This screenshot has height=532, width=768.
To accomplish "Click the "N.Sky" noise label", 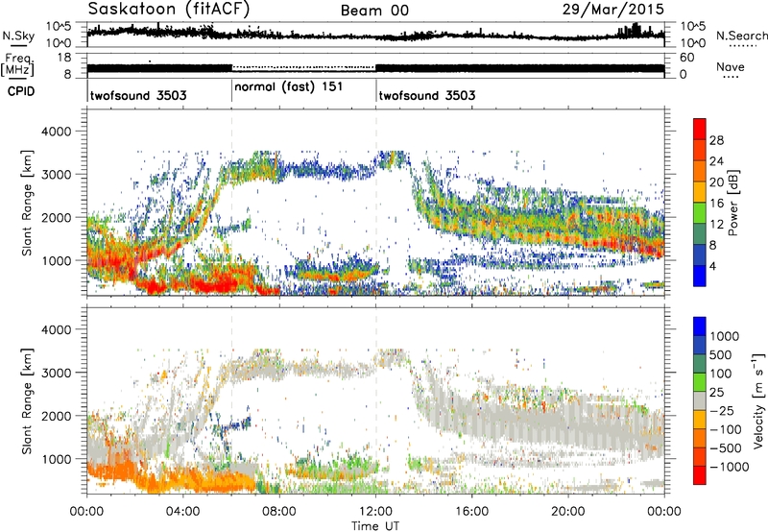I will [18, 36].
